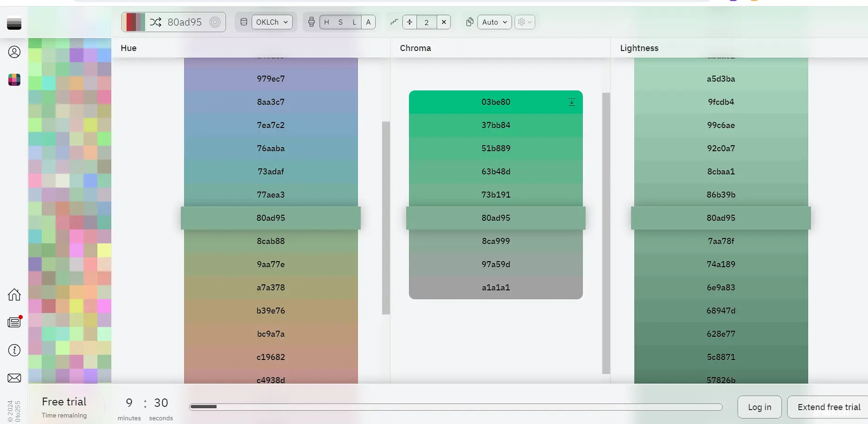Click the pipe joint channel icon
868x424 pixels.
tap(312, 22)
